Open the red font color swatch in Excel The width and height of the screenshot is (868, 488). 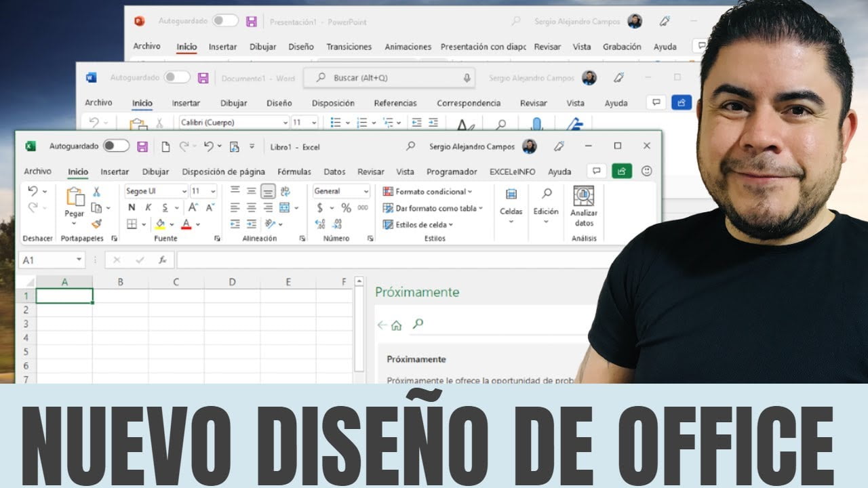pos(186,224)
